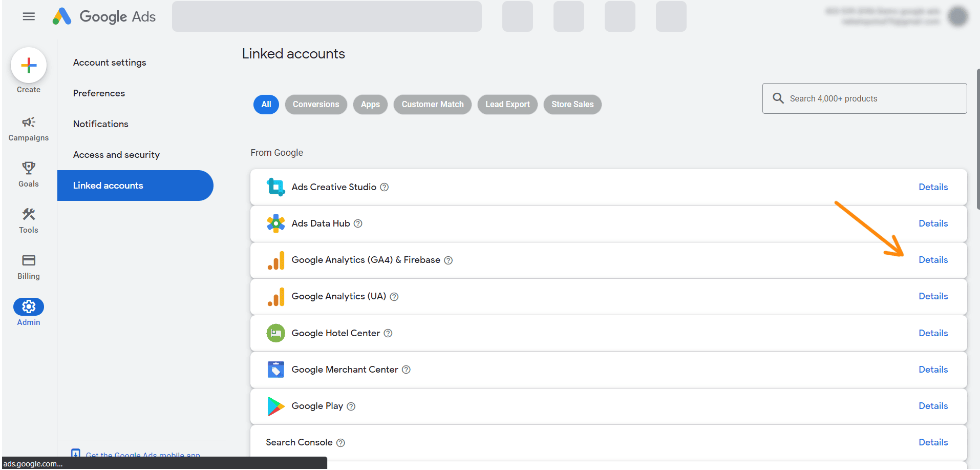Click the Google Play icon
Viewport: 980px width, 470px height.
[x=275, y=406]
